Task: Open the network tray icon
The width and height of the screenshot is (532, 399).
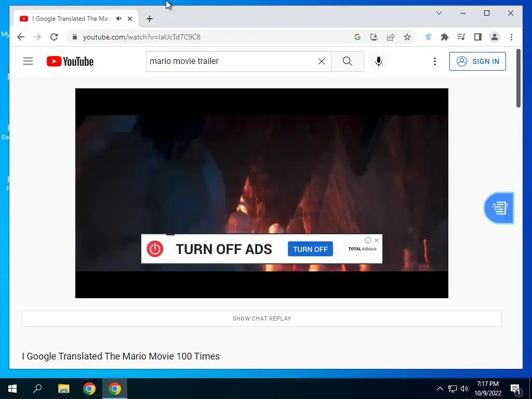Action: coord(453,389)
